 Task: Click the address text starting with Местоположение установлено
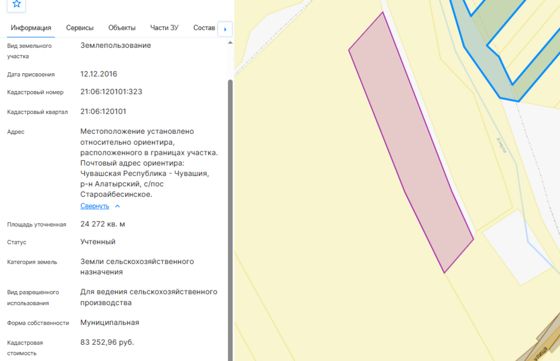tap(149, 163)
